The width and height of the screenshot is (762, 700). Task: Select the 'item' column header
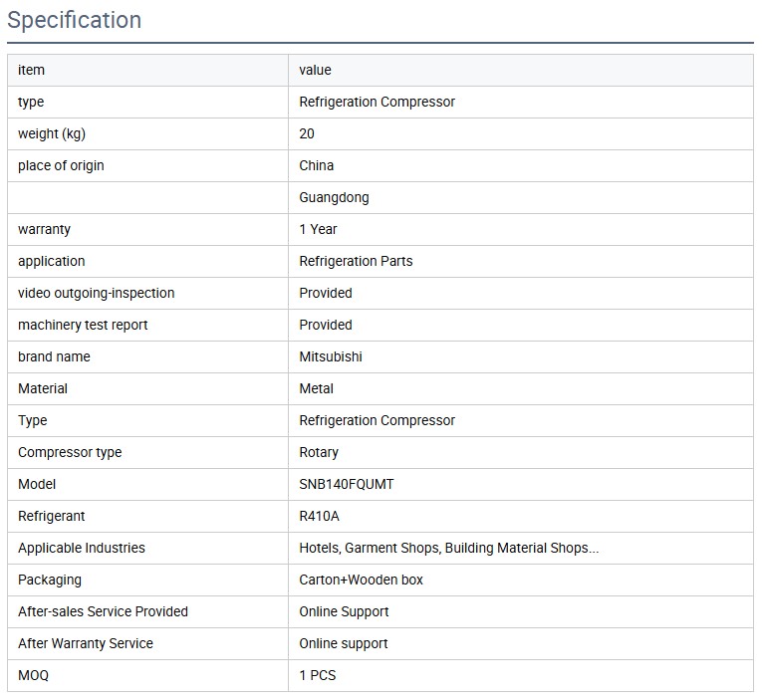point(31,70)
